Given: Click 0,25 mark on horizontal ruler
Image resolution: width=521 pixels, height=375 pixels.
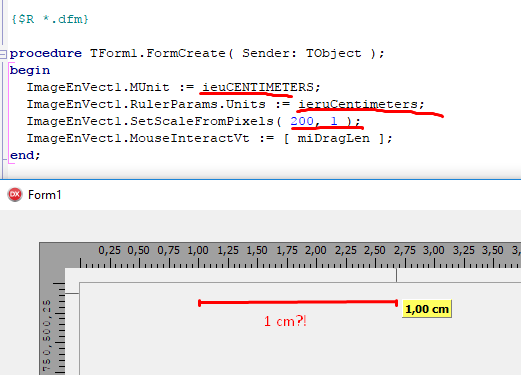Looking at the screenshot, I should coord(109,251).
